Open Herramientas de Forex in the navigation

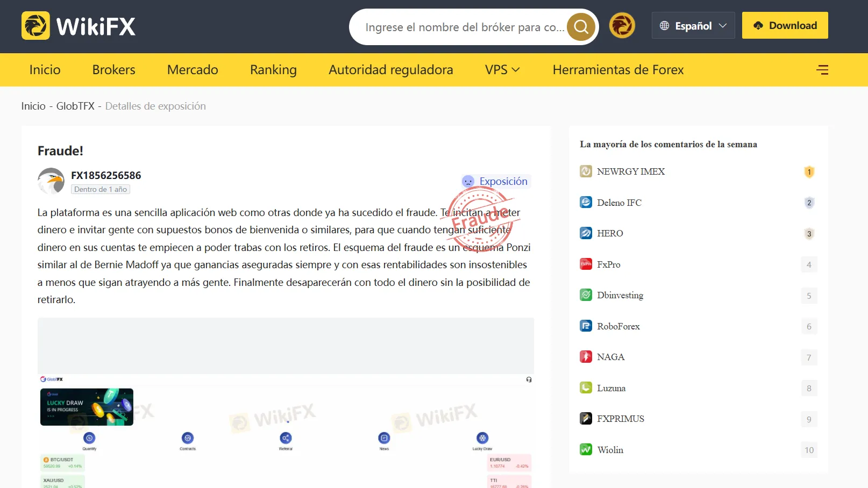pos(618,70)
